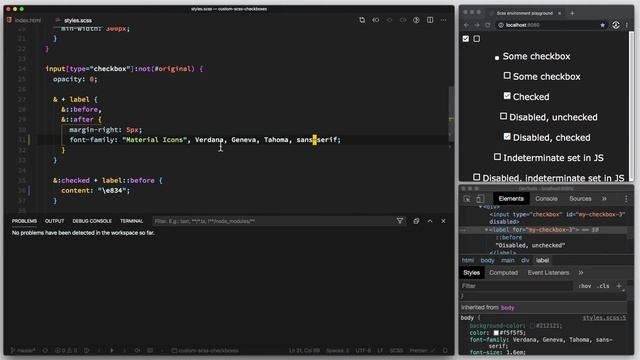Open source control compare changes icon in editor toolbar
This screenshot has width=640, height=360.
pos(362,20)
